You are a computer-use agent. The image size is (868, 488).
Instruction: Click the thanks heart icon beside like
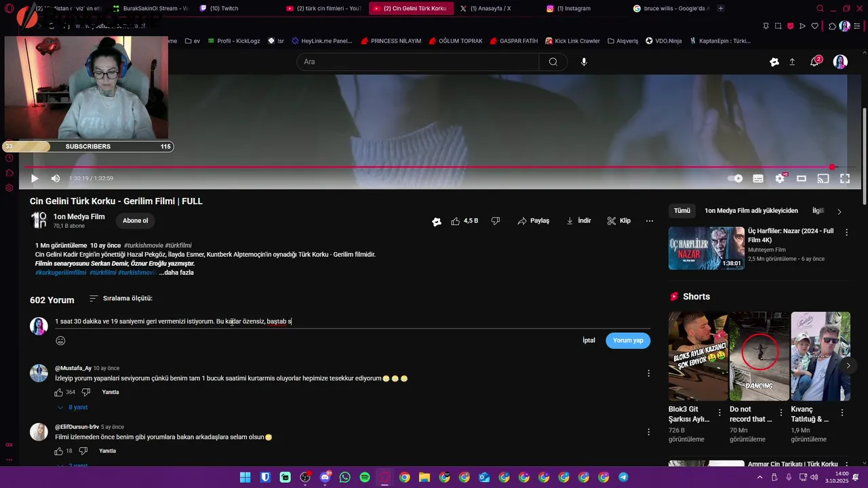[437, 221]
